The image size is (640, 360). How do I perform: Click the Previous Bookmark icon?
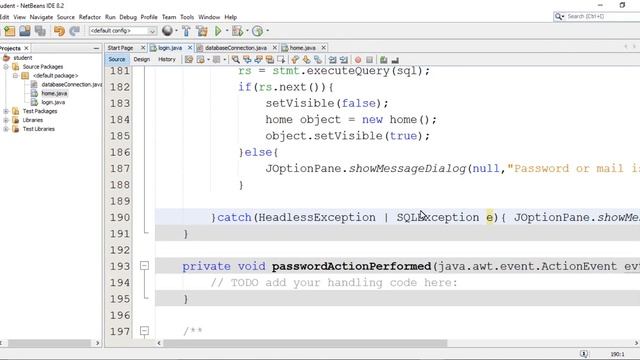point(295,60)
